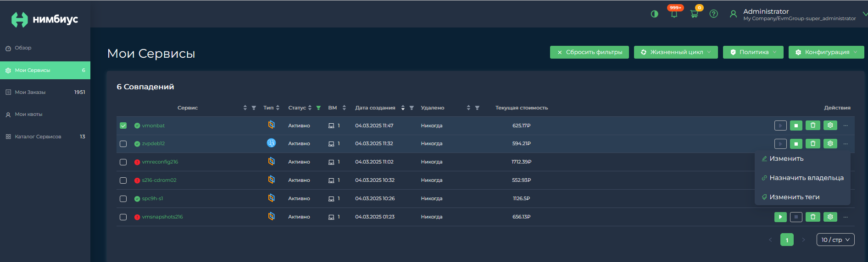
Task: Open Мои квоты in the sidebar
Action: [x=45, y=115]
